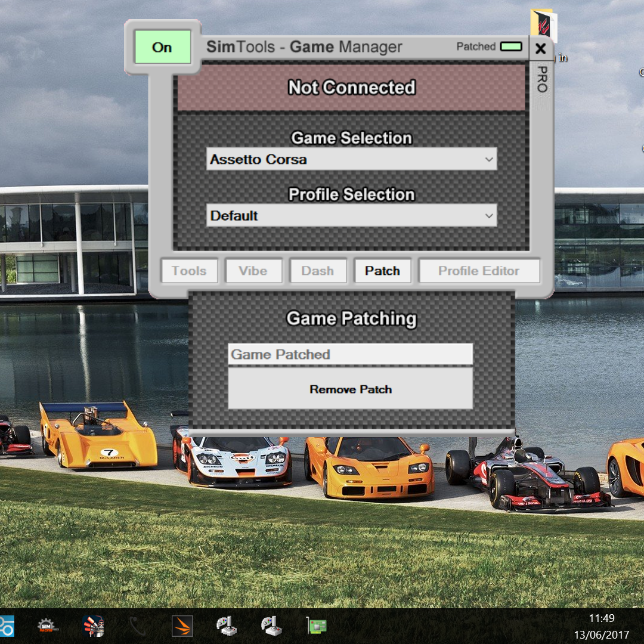
Task: Open the second joystick controller taskbar icon
Action: pos(271,626)
